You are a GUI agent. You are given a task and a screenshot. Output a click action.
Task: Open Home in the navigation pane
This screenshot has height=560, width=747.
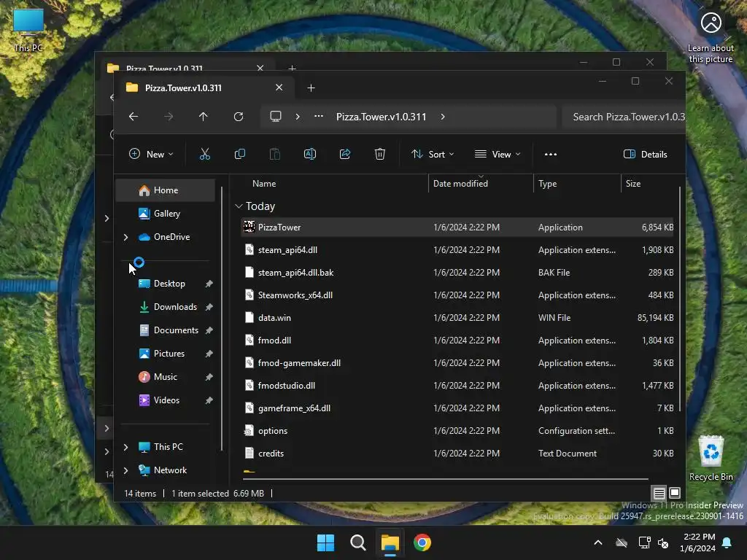[166, 190]
